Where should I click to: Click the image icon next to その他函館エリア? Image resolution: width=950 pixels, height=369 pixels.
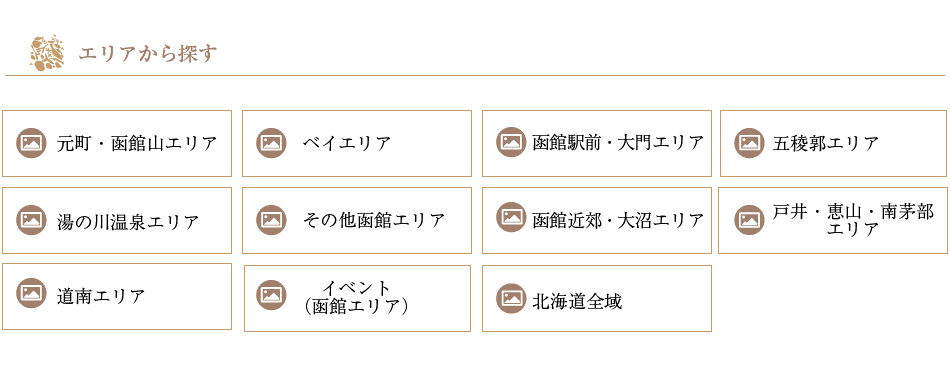pos(271,220)
